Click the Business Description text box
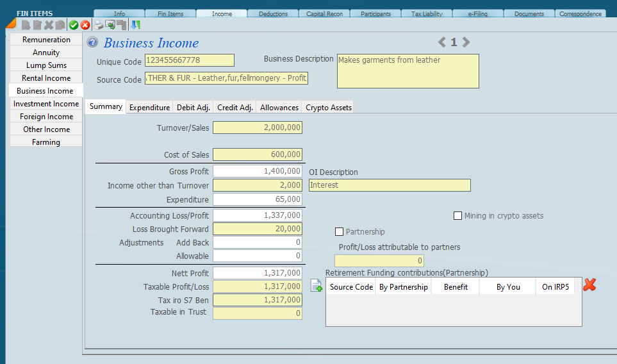Image resolution: width=617 pixels, height=364 pixels. click(x=407, y=70)
